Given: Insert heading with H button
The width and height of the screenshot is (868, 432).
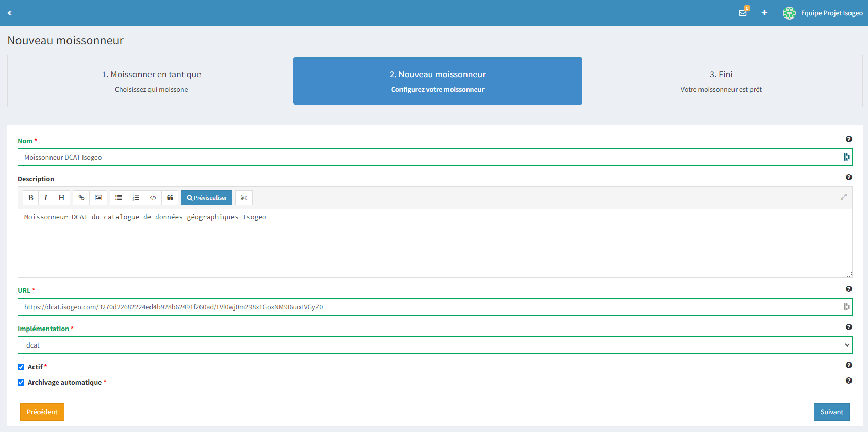Looking at the screenshot, I should pyautogui.click(x=61, y=198).
